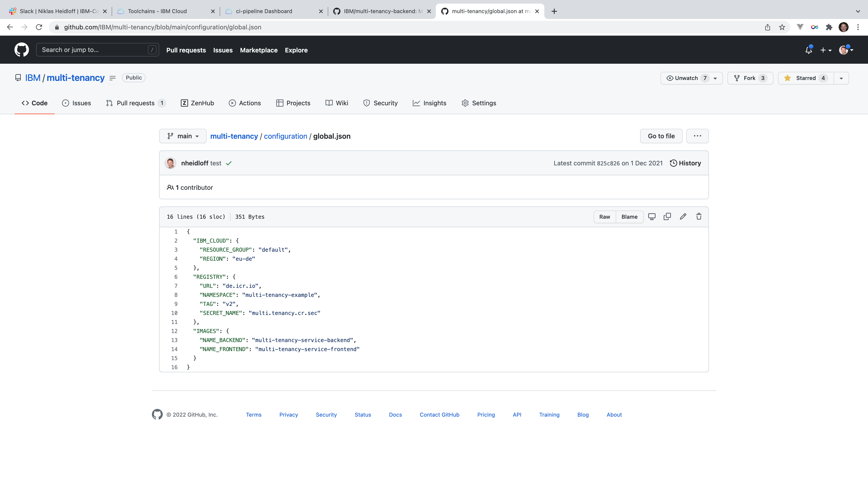Click the trash icon to delete this file
This screenshot has width=868, height=488.
coord(698,217)
